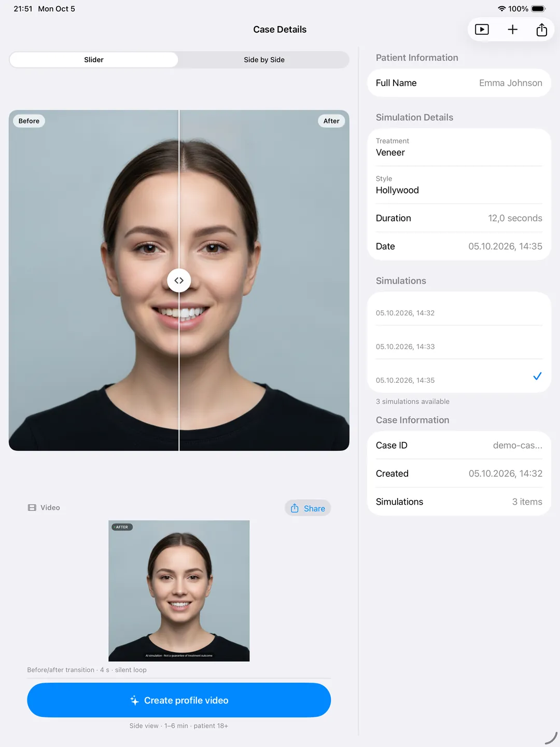Tap the 21:51 clock in status bar
The height and width of the screenshot is (747, 560).
23,9
